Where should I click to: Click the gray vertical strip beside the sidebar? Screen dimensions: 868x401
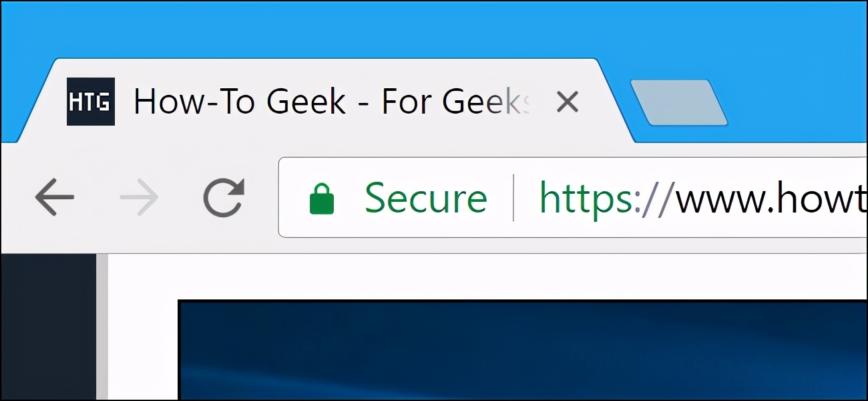(102, 327)
